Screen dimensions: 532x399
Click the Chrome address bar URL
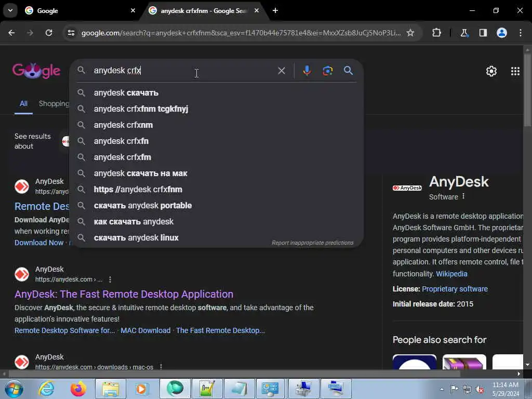(241, 33)
